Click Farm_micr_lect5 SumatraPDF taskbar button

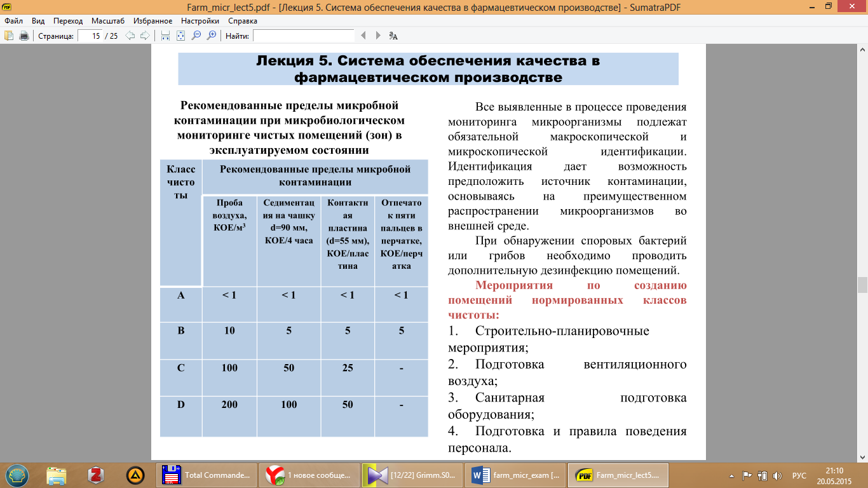(620, 475)
